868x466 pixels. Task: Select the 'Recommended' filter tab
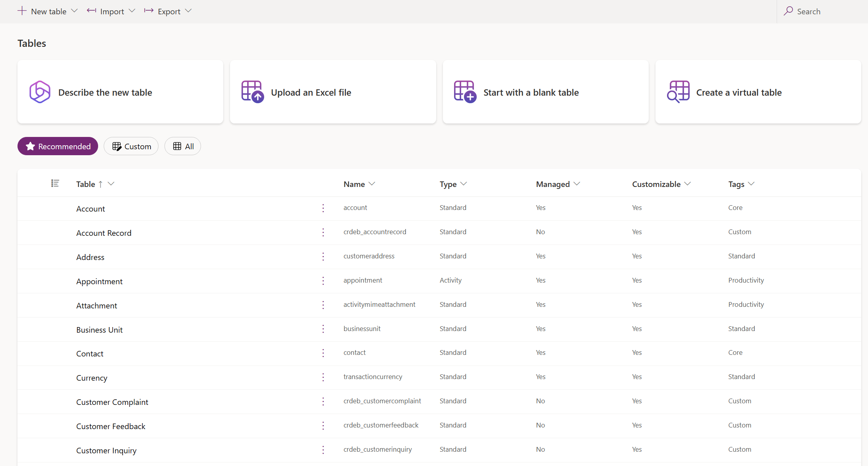[58, 146]
